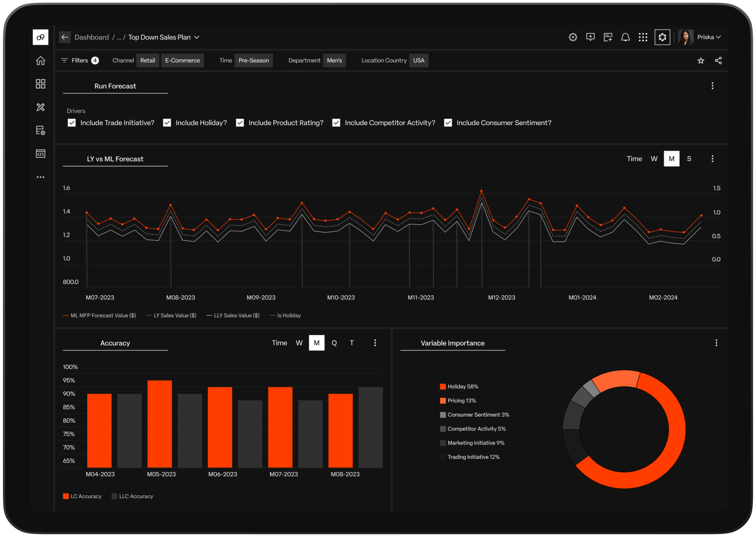Open the code window icon in sidebar
Image resolution: width=756 pixels, height=537 pixels.
41,154
